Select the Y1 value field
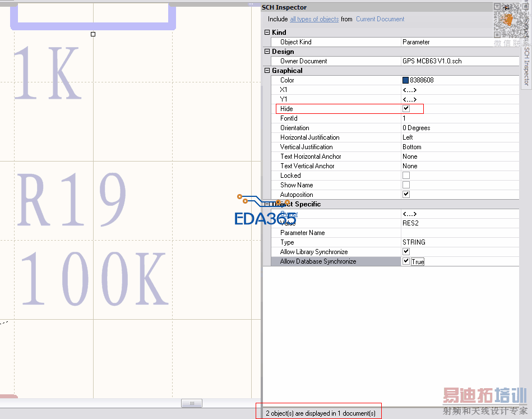Image resolution: width=532 pixels, height=419 pixels. click(x=460, y=99)
